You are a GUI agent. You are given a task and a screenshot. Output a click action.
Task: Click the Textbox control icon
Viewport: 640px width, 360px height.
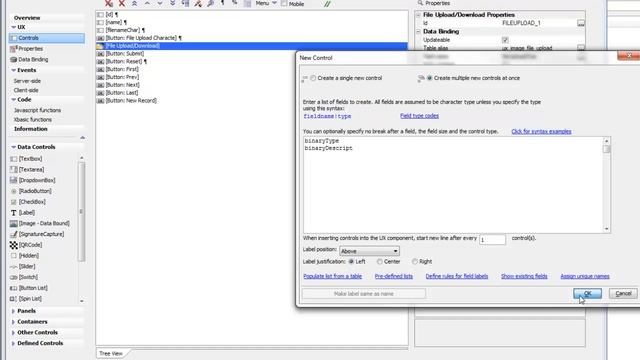[13, 159]
